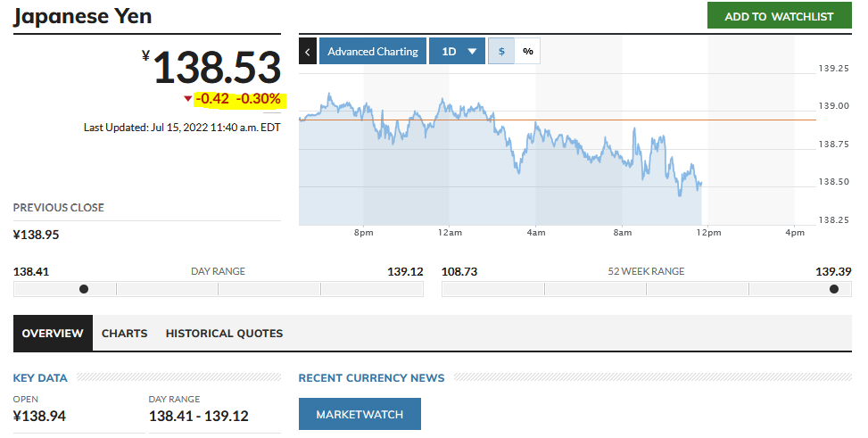The image size is (868, 438).
Task: Click the current price 138.53
Action: point(217,69)
